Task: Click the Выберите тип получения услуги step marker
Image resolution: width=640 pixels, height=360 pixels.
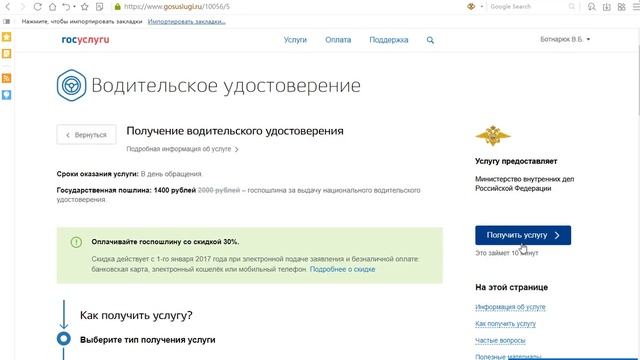Action: pos(64,339)
